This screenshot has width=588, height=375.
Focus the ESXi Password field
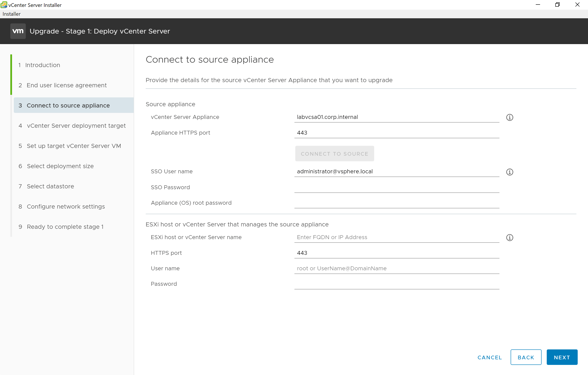tap(397, 284)
